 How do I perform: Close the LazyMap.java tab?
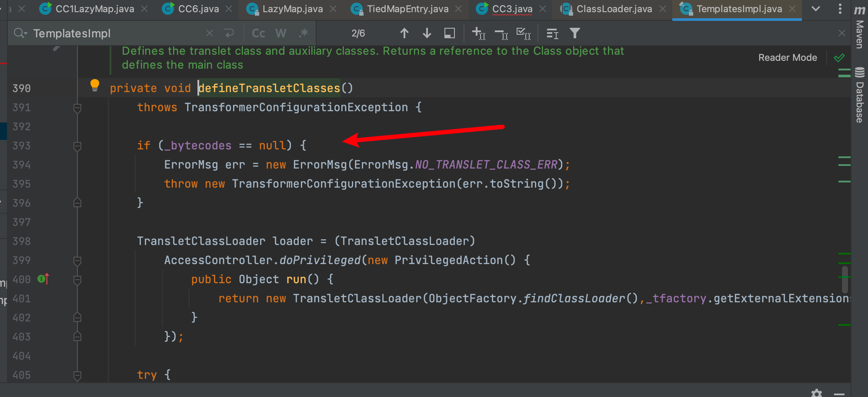coord(333,9)
